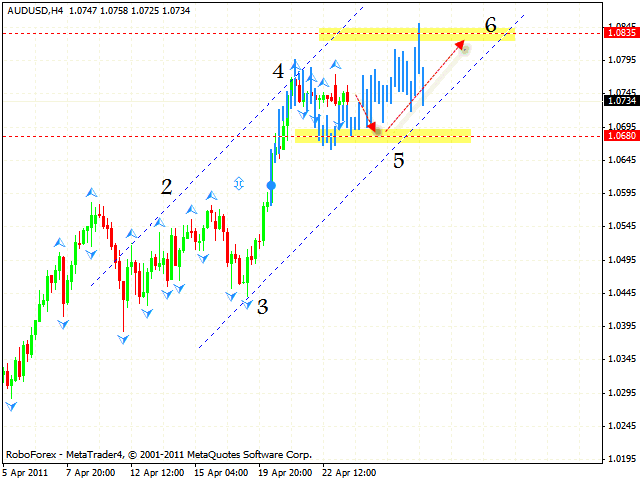Click the AUDUSD,H4 chart symbol title

pos(35,11)
